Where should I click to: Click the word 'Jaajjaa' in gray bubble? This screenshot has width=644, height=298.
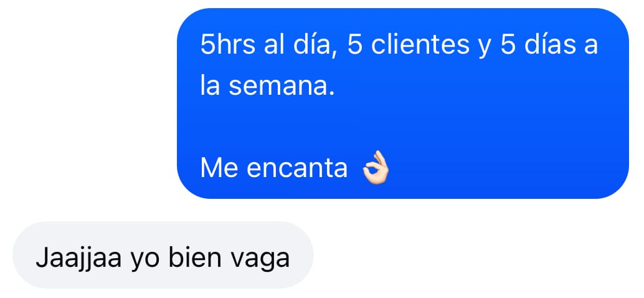[78, 258]
